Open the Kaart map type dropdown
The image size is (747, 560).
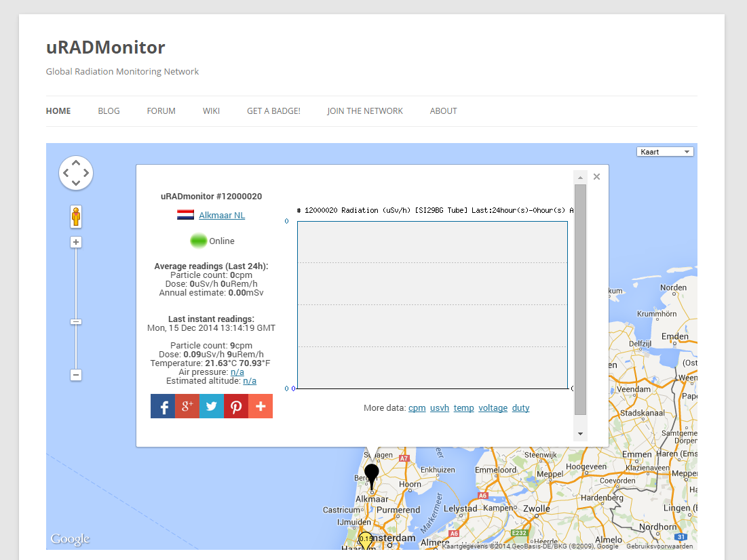pos(665,152)
